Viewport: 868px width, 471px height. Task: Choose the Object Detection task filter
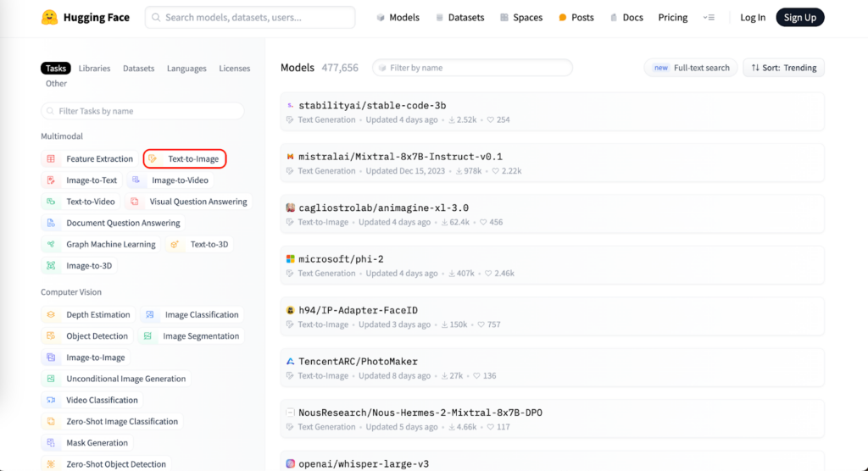(x=87, y=336)
